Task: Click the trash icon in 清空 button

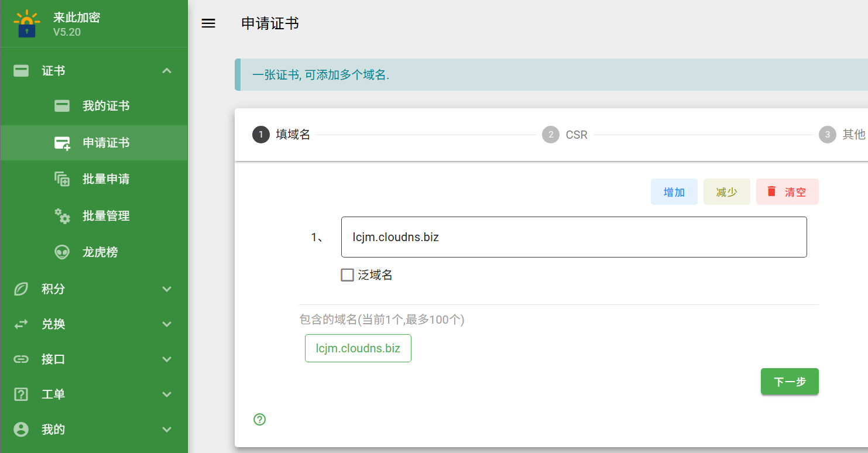Action: tap(771, 191)
